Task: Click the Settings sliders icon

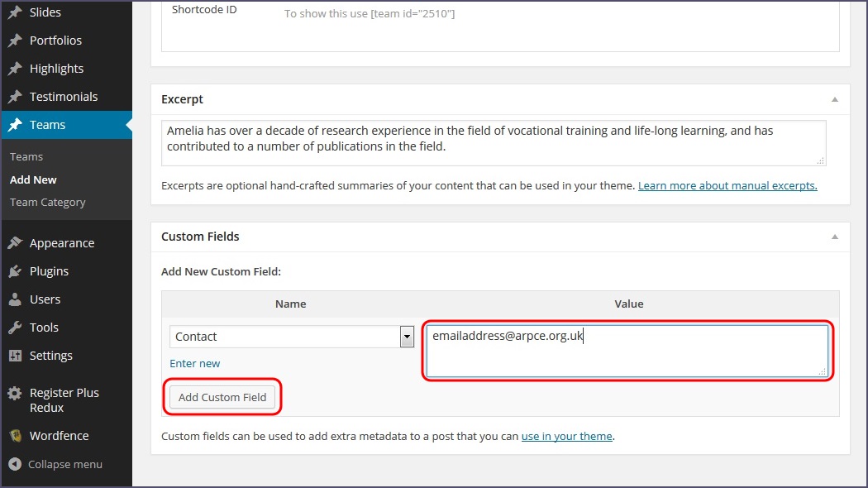Action: (15, 356)
